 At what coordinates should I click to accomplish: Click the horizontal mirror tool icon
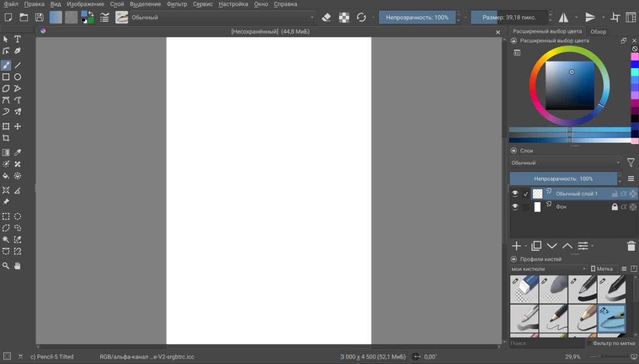[x=564, y=17]
